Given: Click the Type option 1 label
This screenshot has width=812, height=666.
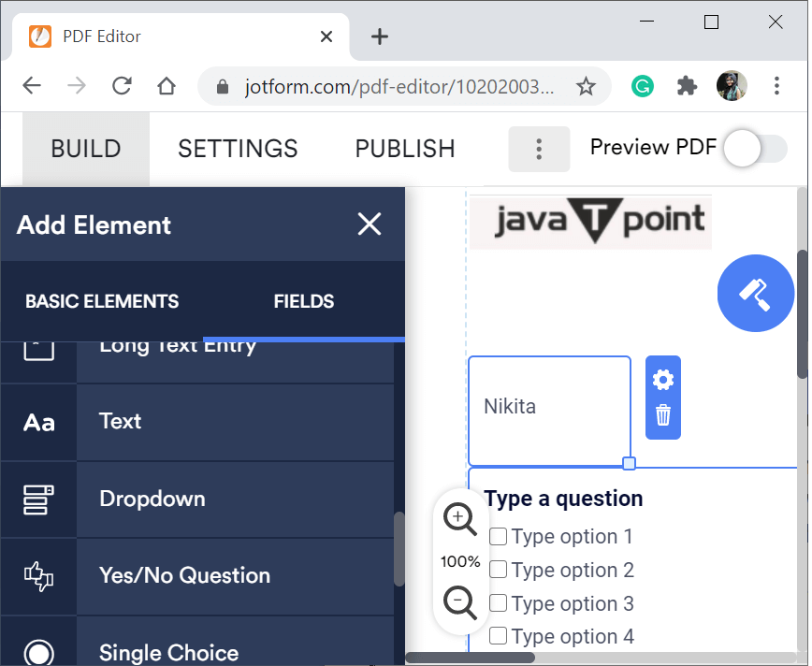Looking at the screenshot, I should [x=573, y=537].
